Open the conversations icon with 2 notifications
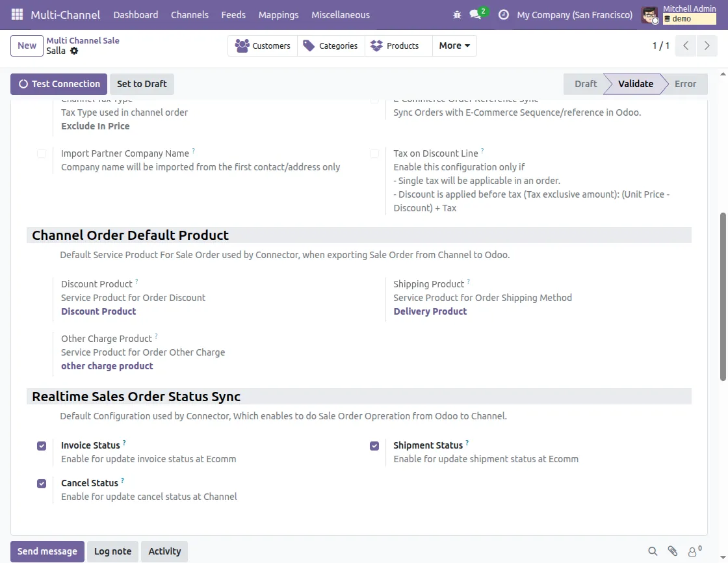Screen dimensions: 728x563 point(474,14)
